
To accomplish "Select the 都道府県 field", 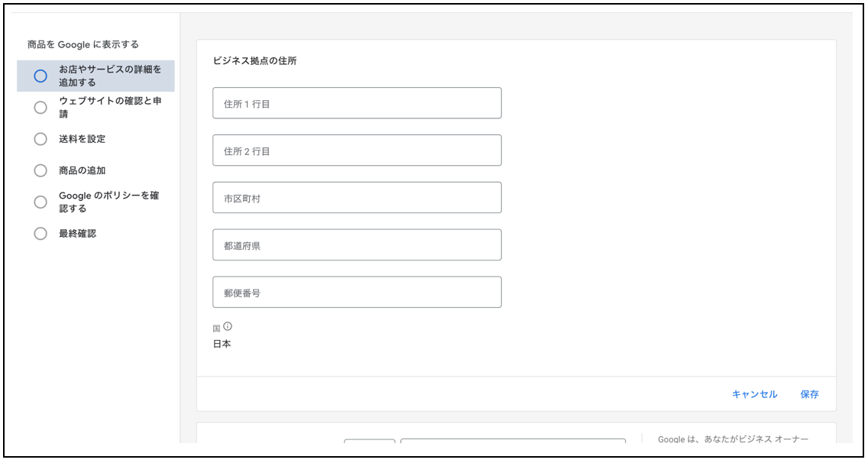I will 357,245.
